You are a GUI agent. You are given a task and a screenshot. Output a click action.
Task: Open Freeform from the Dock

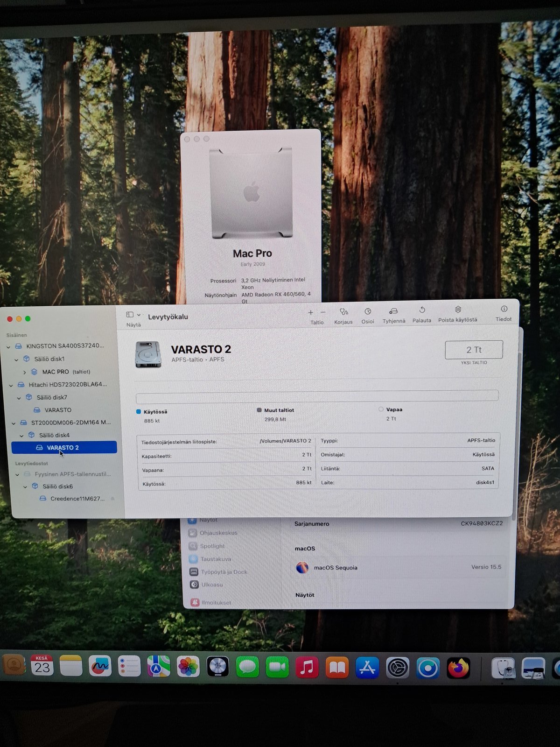point(100,666)
